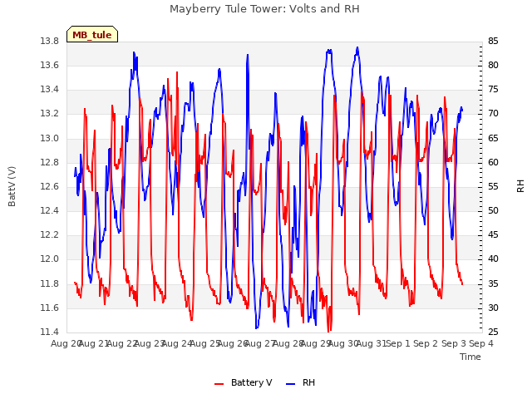Viewport: 532px width, 399px height.
Task: Click the 12.6 tick on the BattV axis
Action: click(50, 186)
